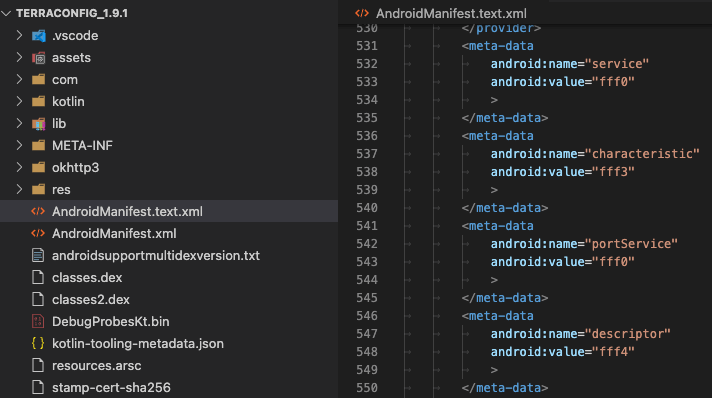Click the META-INF folder icon
Viewport: 712px width, 398px height.
coord(39,145)
